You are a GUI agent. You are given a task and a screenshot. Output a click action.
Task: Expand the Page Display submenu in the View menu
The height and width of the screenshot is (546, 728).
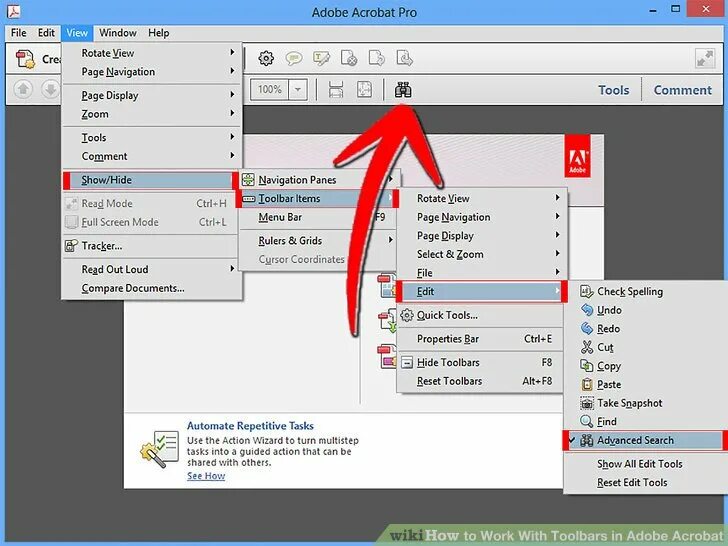click(151, 95)
